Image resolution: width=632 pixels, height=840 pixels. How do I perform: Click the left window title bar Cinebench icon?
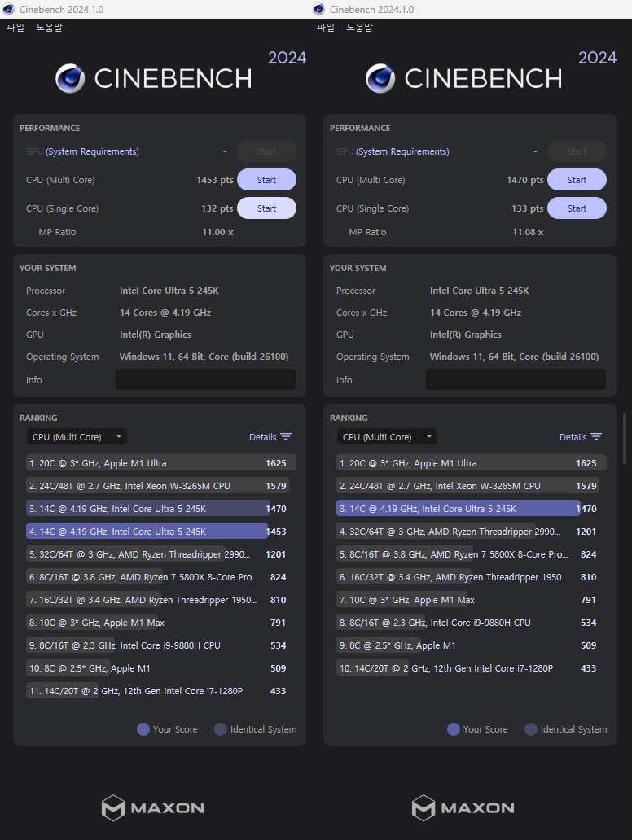click(x=9, y=9)
